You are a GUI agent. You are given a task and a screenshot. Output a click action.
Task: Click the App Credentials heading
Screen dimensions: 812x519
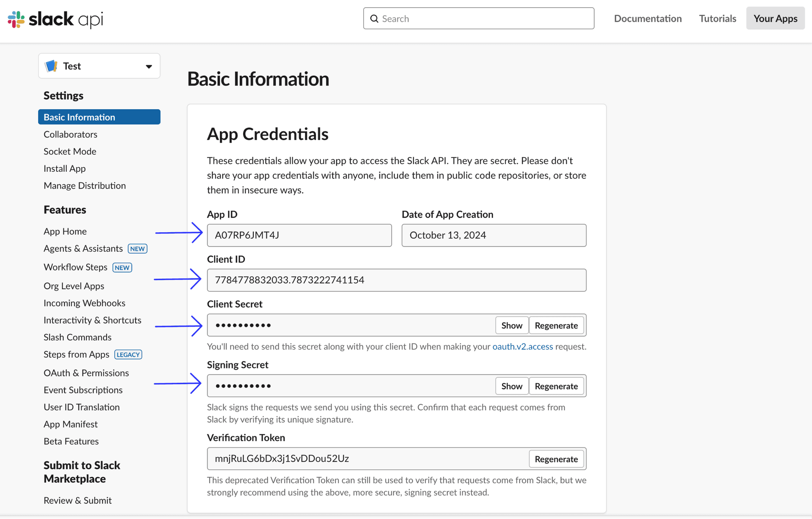(x=268, y=134)
